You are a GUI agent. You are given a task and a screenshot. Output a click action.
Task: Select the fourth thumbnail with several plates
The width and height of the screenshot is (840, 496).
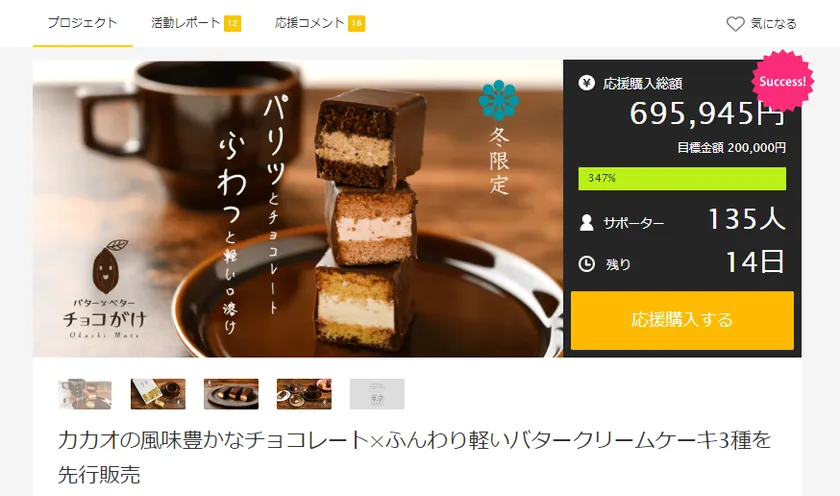[x=304, y=394]
